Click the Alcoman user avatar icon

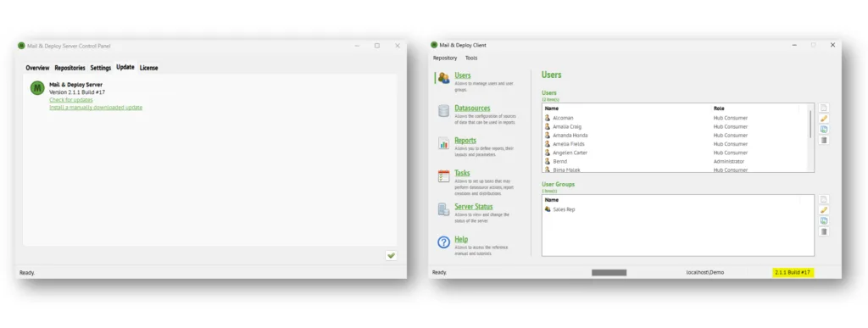coord(548,118)
